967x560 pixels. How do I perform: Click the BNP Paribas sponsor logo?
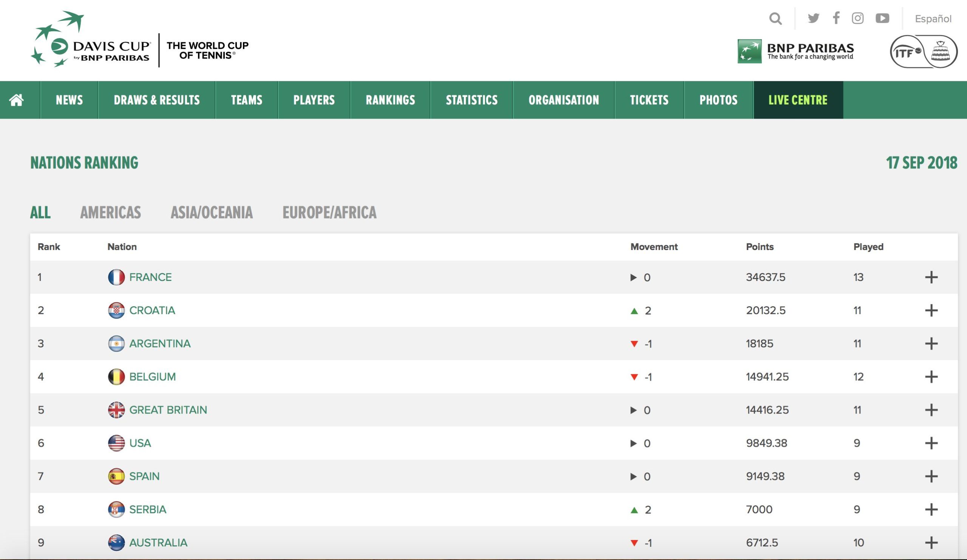click(796, 51)
